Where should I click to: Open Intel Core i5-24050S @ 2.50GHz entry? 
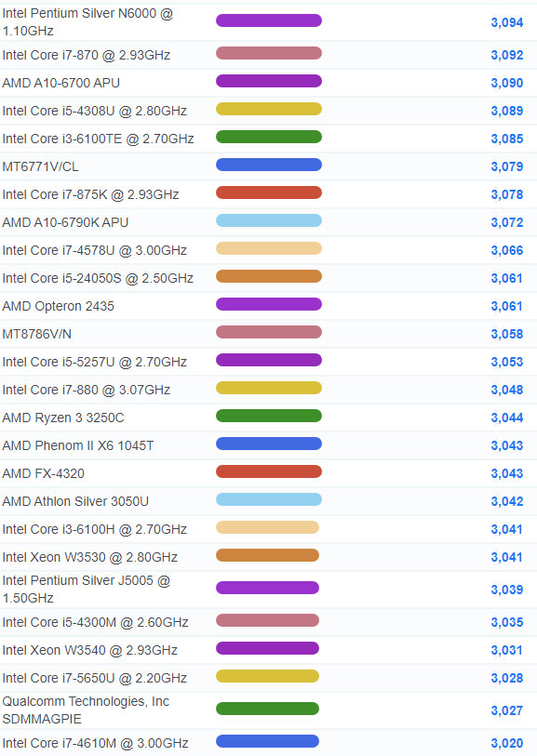coord(98,278)
